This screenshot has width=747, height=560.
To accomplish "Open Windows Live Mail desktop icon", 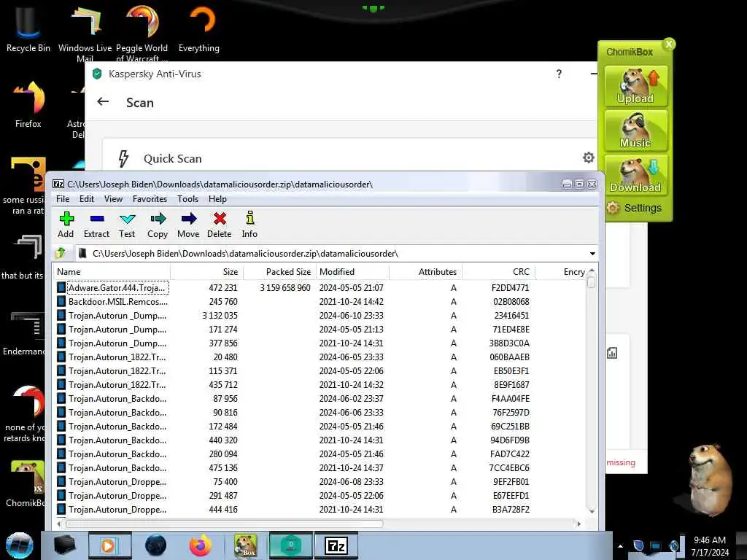I will [85, 32].
